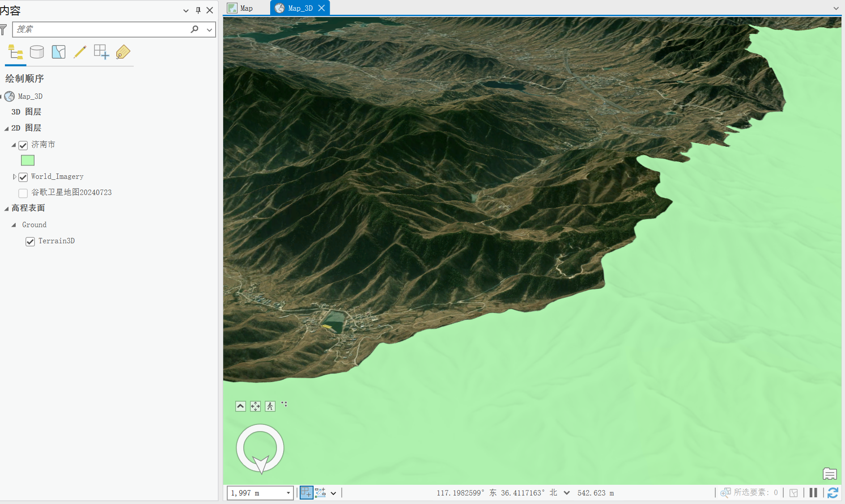The width and height of the screenshot is (845, 504).
Task: Uncheck World_Imagery layer visibility
Action: coord(23,177)
